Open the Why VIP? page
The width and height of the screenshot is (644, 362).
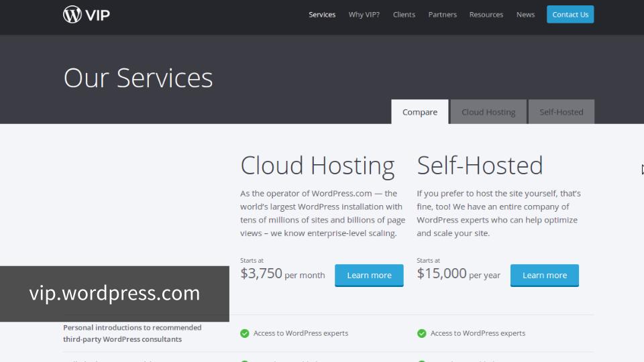pyautogui.click(x=364, y=14)
